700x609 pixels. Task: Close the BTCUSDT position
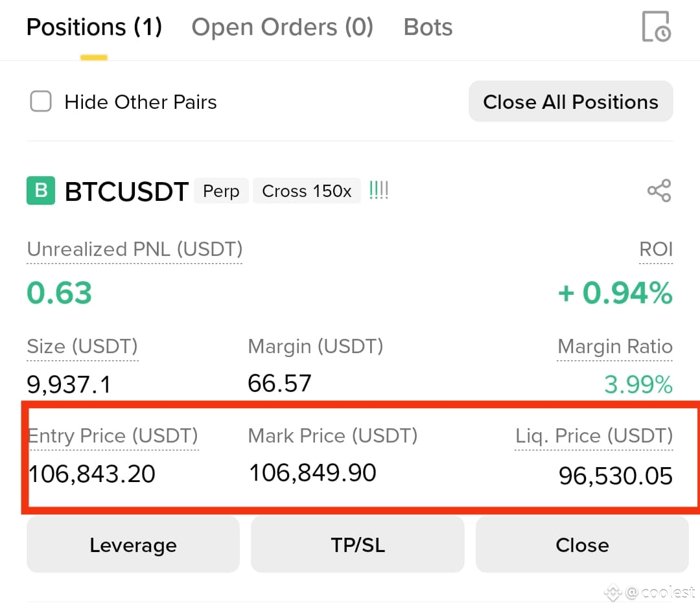point(582,544)
